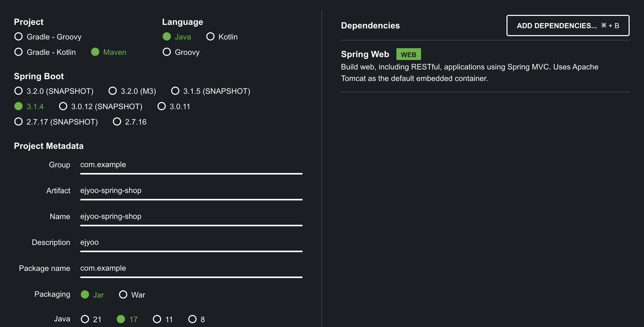Choose Java version 11
The height and width of the screenshot is (327, 644).
coord(157,319)
